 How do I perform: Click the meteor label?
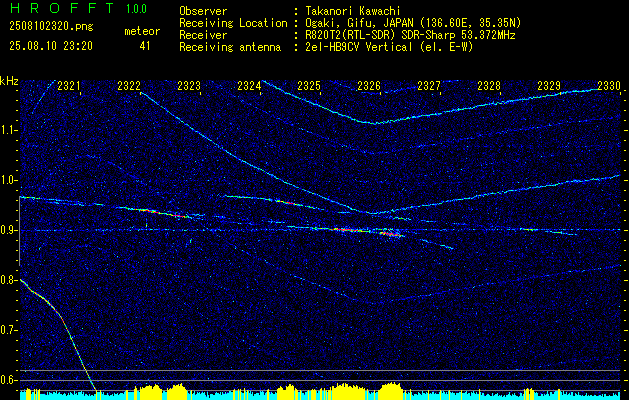point(142,31)
